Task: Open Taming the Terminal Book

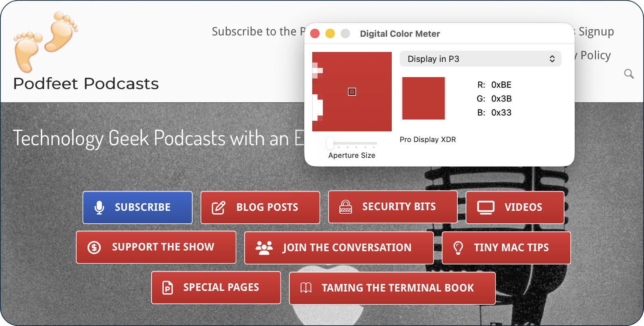Action: (392, 288)
